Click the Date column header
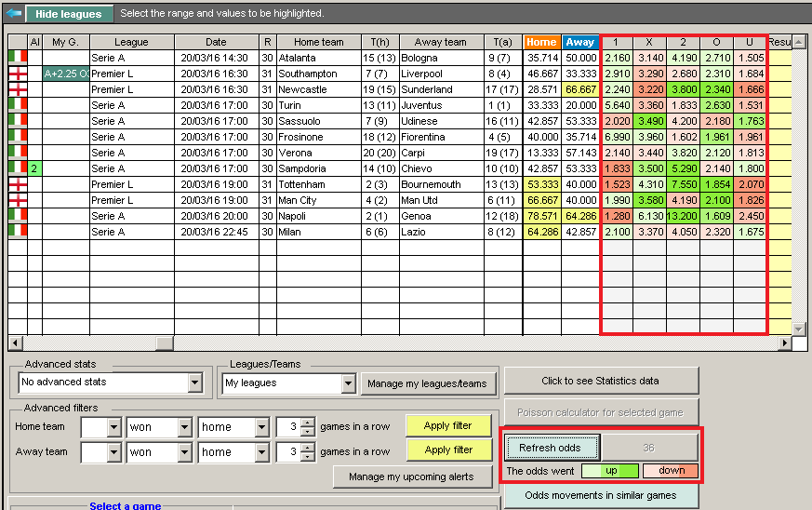Image resolution: width=812 pixels, height=510 pixels. pyautogui.click(x=217, y=42)
